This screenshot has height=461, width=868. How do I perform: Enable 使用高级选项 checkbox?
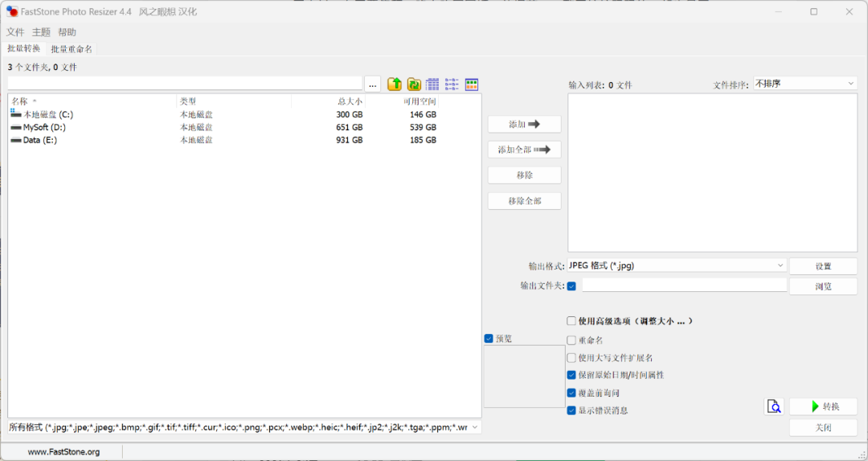(x=571, y=321)
